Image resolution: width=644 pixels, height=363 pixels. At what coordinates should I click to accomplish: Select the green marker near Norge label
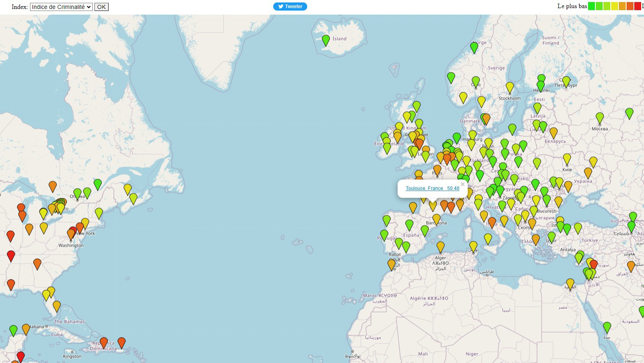pos(474,47)
